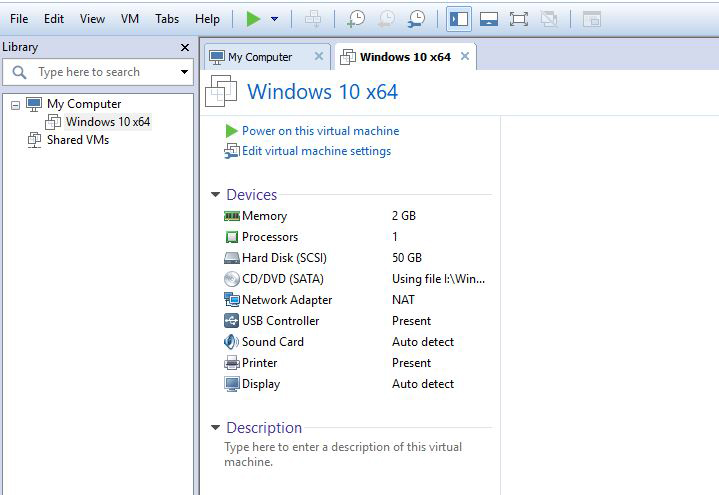Select the Memory device label
Image resolution: width=719 pixels, height=495 pixels.
(265, 216)
